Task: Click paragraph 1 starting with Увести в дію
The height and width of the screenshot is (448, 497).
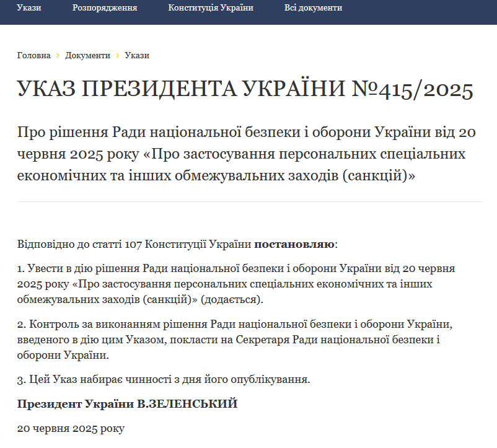Action: click(235, 284)
